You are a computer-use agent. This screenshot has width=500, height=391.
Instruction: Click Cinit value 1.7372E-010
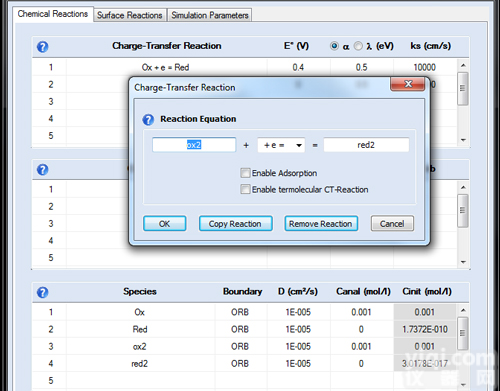(x=425, y=329)
